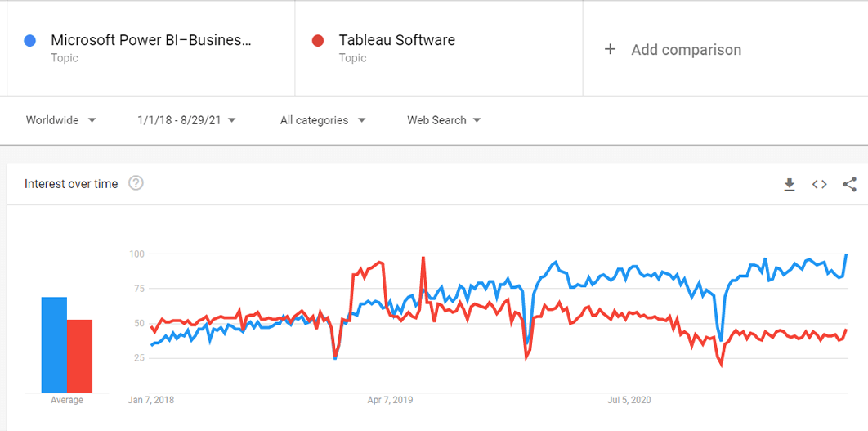Click the Jul 5, 2020 axis label
868x431 pixels.
(629, 400)
